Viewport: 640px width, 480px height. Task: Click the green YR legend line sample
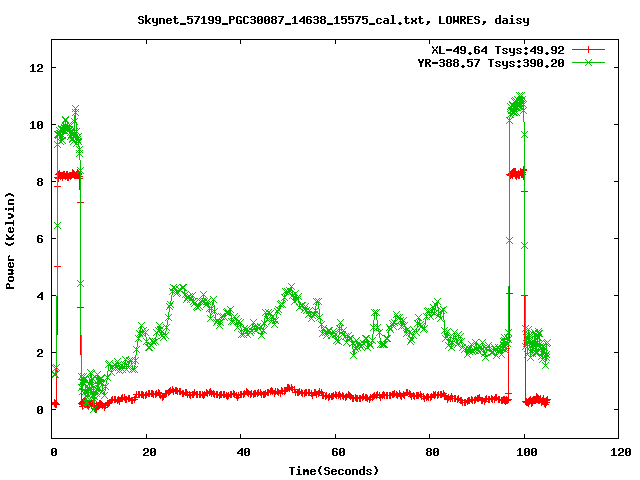588,62
